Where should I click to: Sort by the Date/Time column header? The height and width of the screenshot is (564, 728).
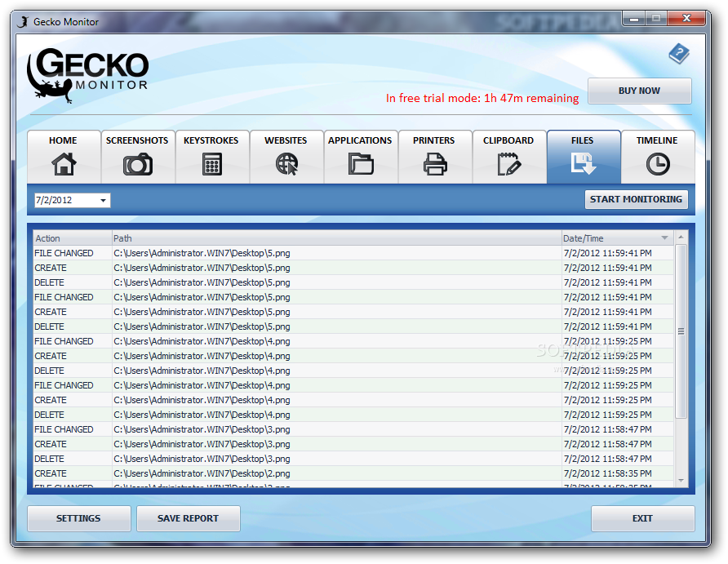point(618,238)
